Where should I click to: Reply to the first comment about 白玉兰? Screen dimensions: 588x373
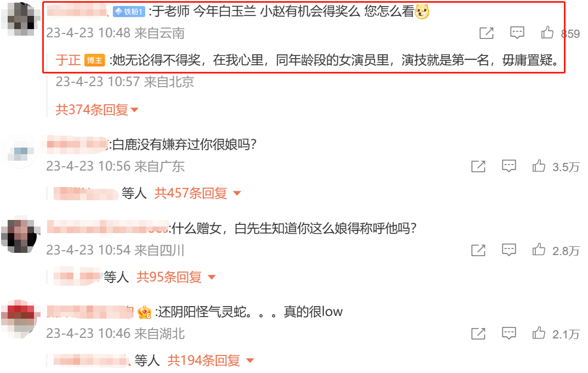click(x=517, y=33)
